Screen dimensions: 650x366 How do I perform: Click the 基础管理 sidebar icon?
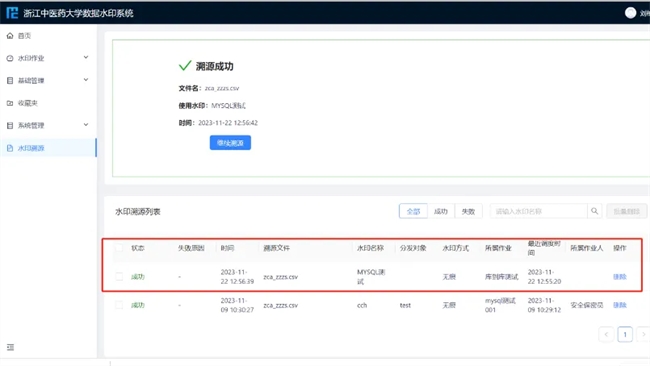coord(10,80)
